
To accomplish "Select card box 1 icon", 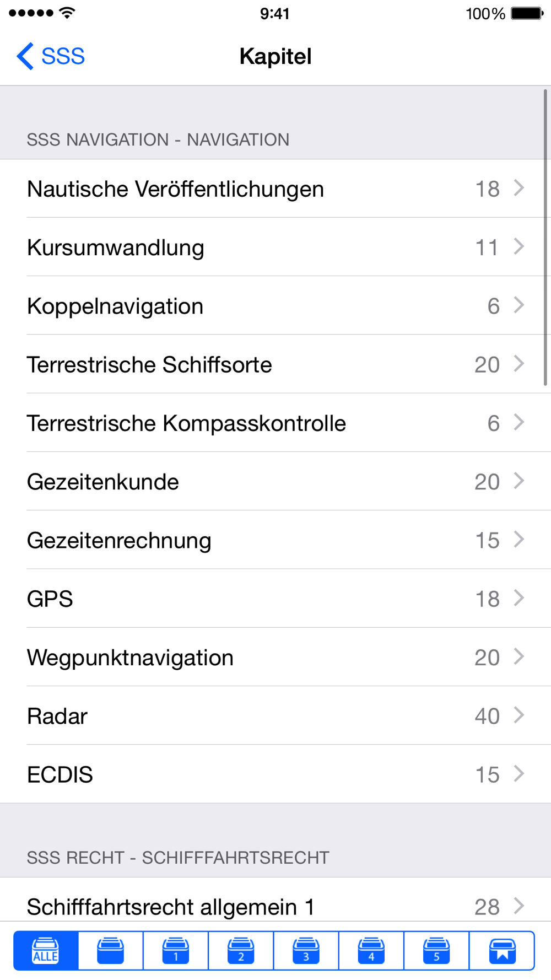I will 176,950.
